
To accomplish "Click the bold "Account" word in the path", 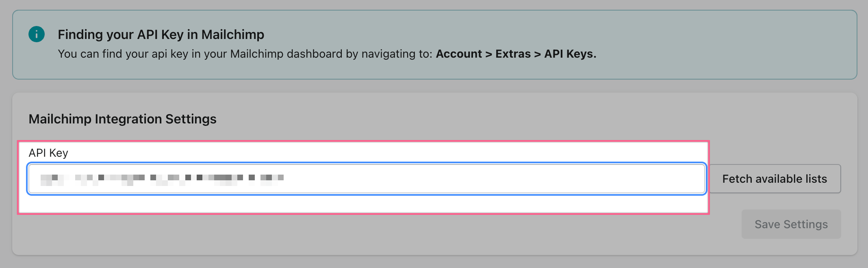I will pyautogui.click(x=459, y=54).
